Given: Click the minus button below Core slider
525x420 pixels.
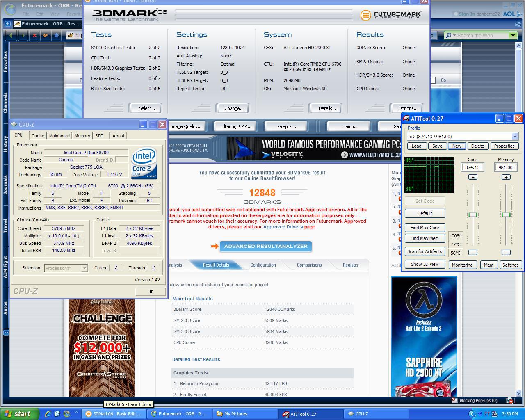Looking at the screenshot, I should [x=473, y=252].
